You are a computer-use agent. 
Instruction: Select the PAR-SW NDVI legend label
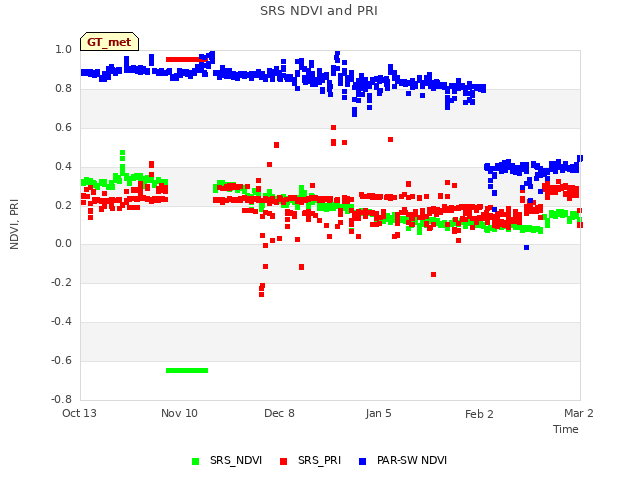coord(412,460)
